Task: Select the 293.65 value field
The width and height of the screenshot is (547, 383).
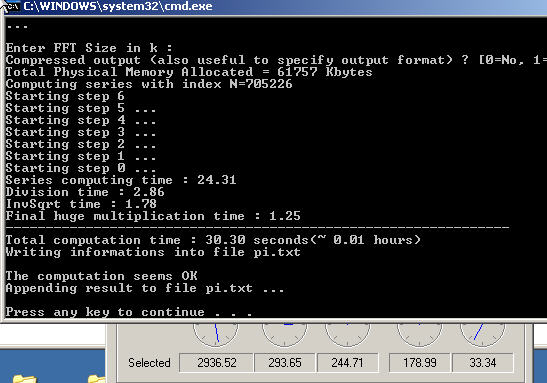Action: click(285, 363)
